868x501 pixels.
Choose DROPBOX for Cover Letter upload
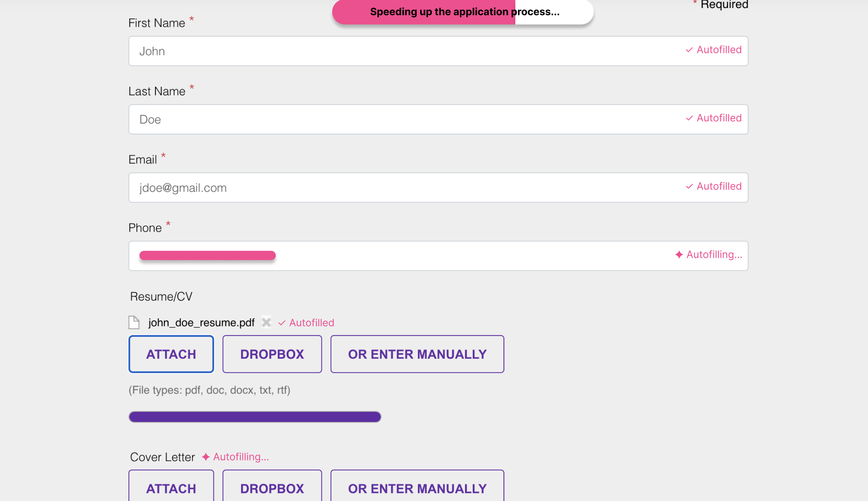tap(272, 488)
